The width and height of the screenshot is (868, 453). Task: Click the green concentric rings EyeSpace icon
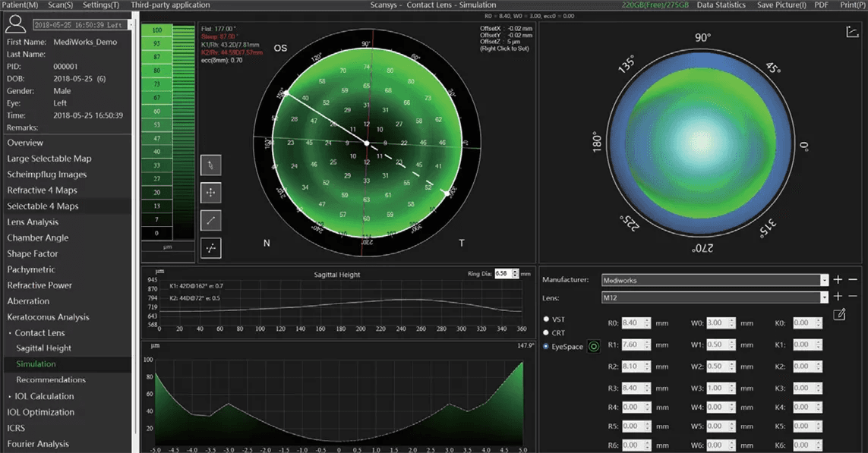click(x=594, y=346)
